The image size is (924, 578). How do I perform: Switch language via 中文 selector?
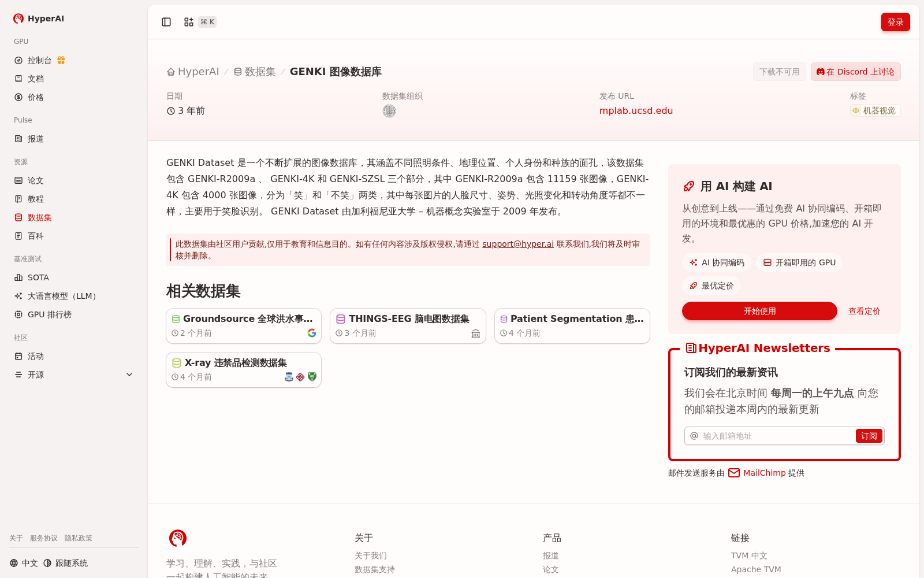tap(24, 563)
